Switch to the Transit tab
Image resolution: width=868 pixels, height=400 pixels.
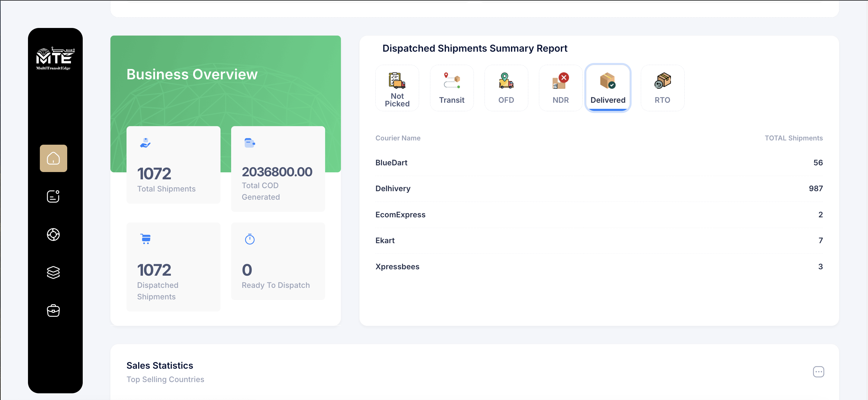(452, 88)
